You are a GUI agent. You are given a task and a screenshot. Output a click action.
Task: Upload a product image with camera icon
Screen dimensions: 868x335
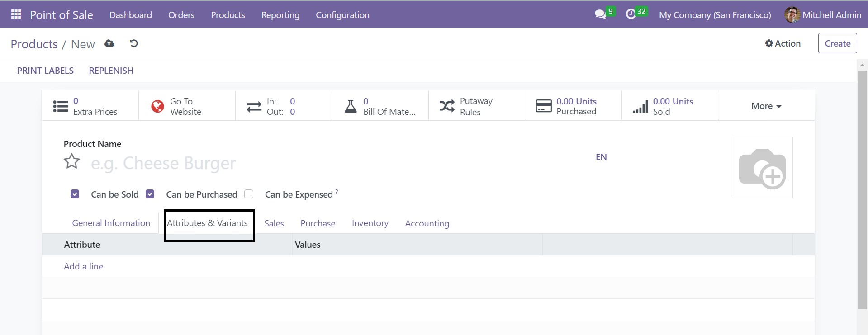(x=762, y=167)
